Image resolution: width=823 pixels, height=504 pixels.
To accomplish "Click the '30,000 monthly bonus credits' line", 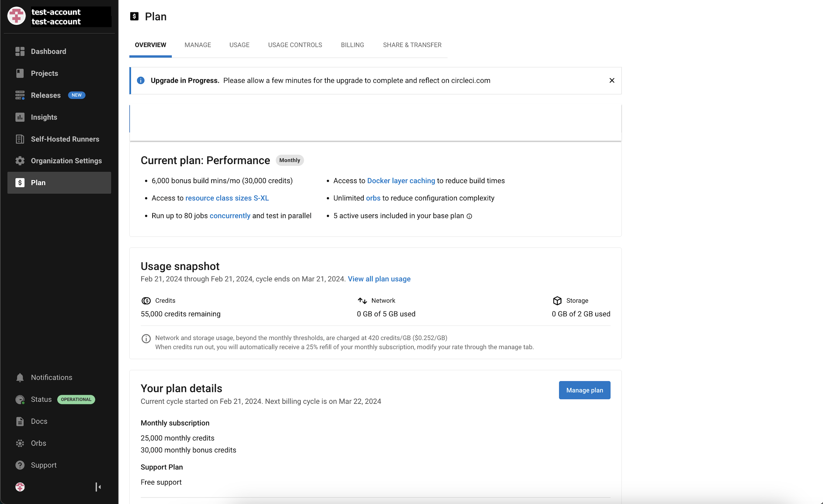I will 188,450.
